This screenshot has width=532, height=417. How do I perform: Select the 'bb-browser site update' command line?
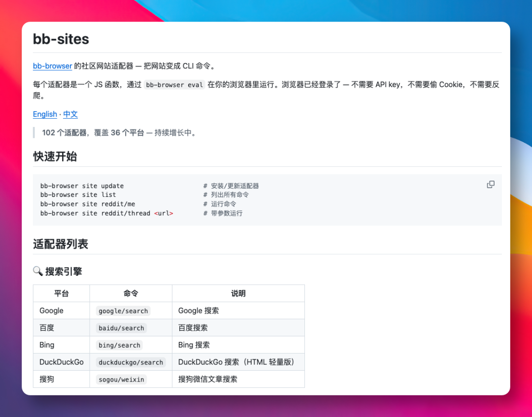pos(82,186)
